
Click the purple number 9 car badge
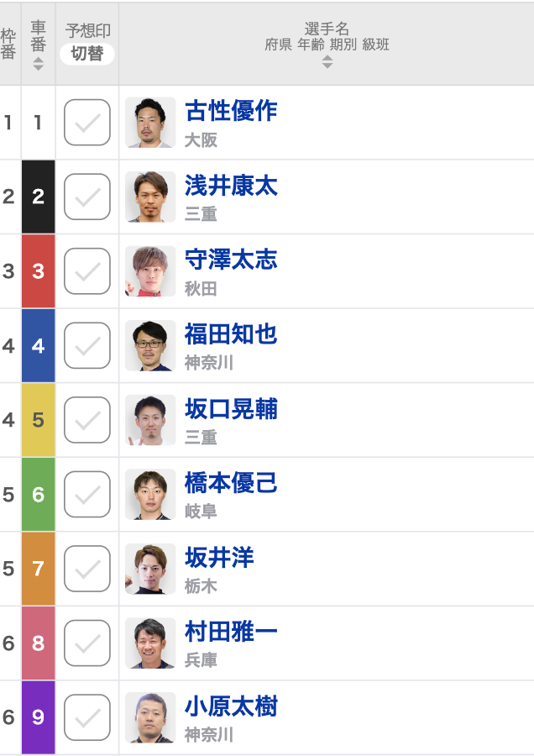[x=38, y=717]
